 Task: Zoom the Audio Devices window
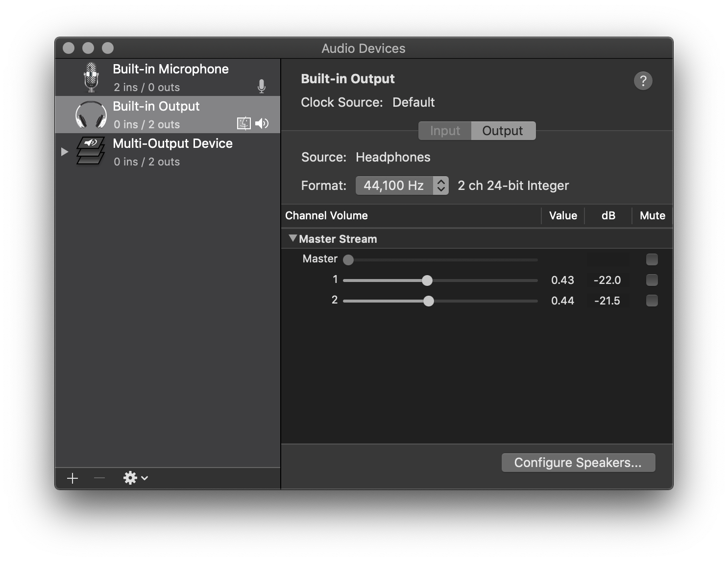[x=108, y=48]
